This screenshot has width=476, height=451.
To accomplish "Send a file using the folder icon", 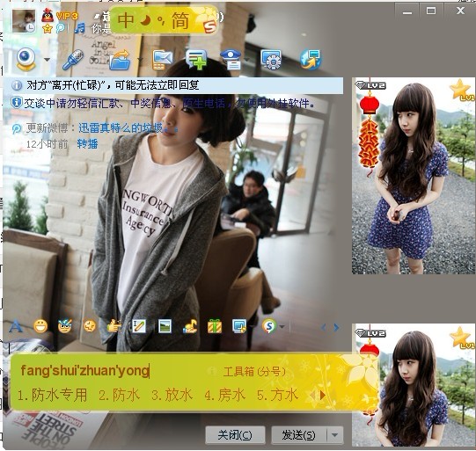I will [121, 60].
